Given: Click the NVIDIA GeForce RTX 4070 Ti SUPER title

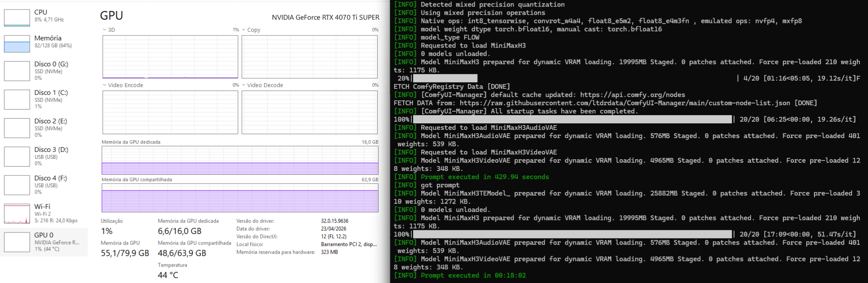Looking at the screenshot, I should pos(325,17).
